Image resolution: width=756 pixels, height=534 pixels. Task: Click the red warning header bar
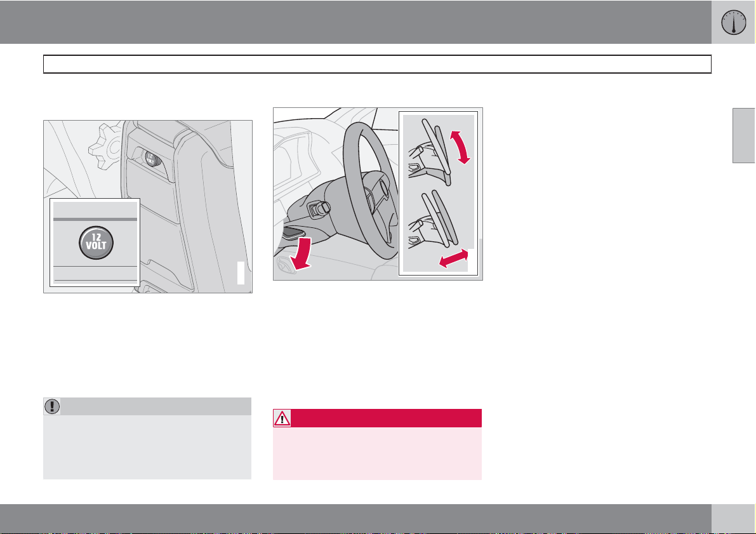pyautogui.click(x=378, y=418)
